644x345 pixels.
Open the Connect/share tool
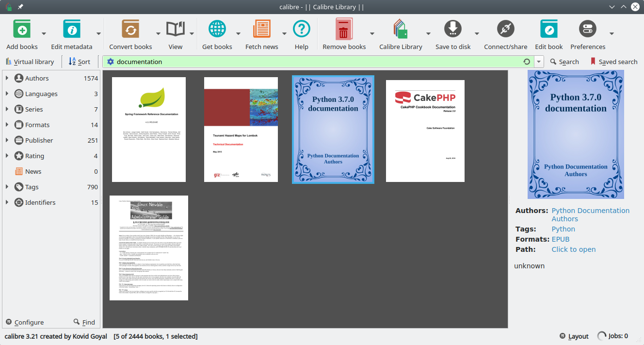[505, 30]
